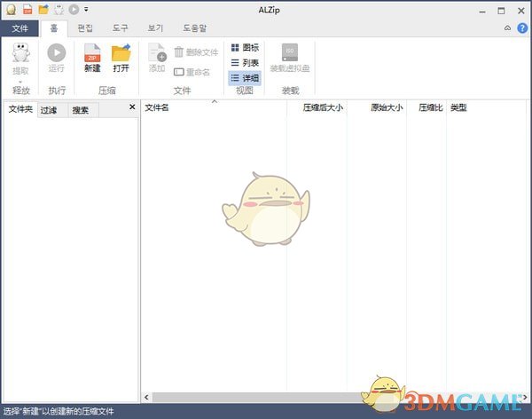Switch to 图标 icon view
This screenshot has height=419, width=532.
245,48
